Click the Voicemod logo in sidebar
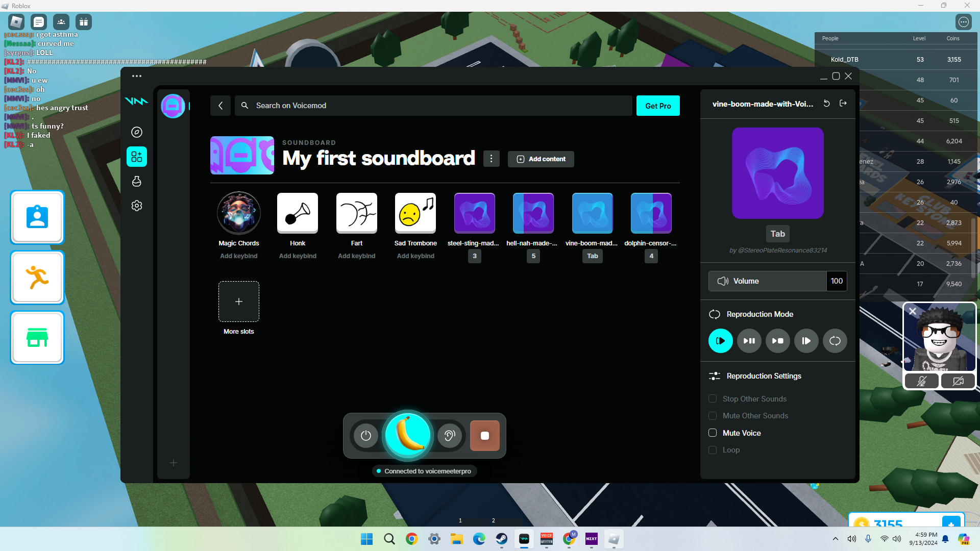This screenshot has height=551, width=980. (x=136, y=101)
